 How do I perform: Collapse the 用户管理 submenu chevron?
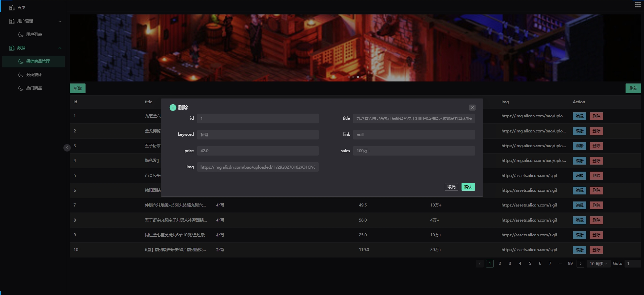point(60,21)
